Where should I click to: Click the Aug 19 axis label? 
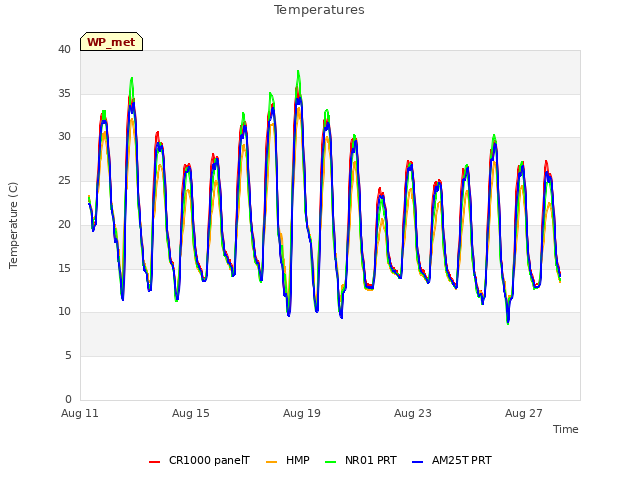pyautogui.click(x=302, y=413)
